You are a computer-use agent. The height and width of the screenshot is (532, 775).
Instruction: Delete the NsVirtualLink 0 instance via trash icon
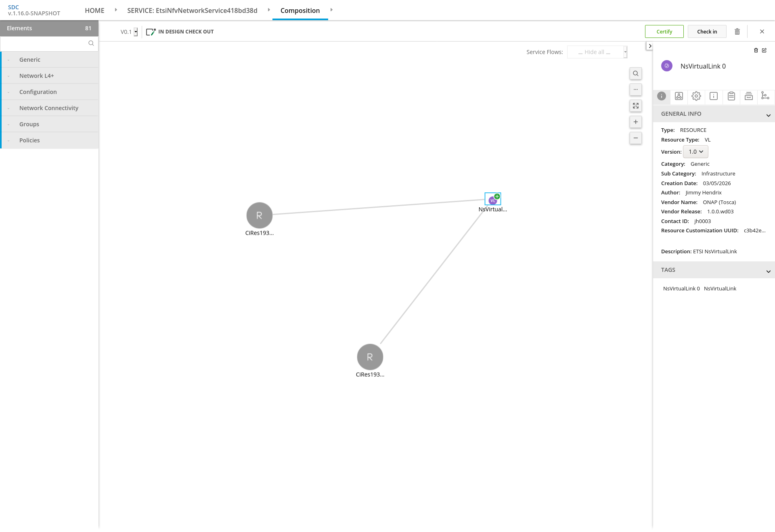click(x=756, y=50)
